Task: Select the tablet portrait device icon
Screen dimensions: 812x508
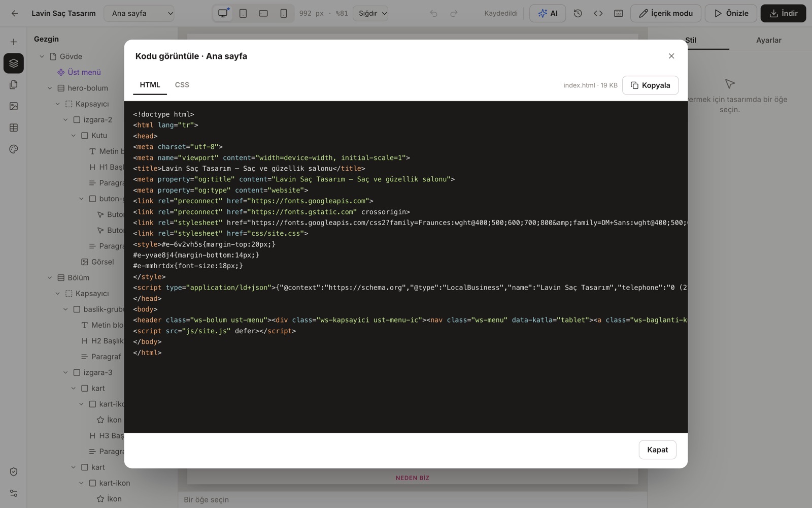Action: [x=243, y=13]
